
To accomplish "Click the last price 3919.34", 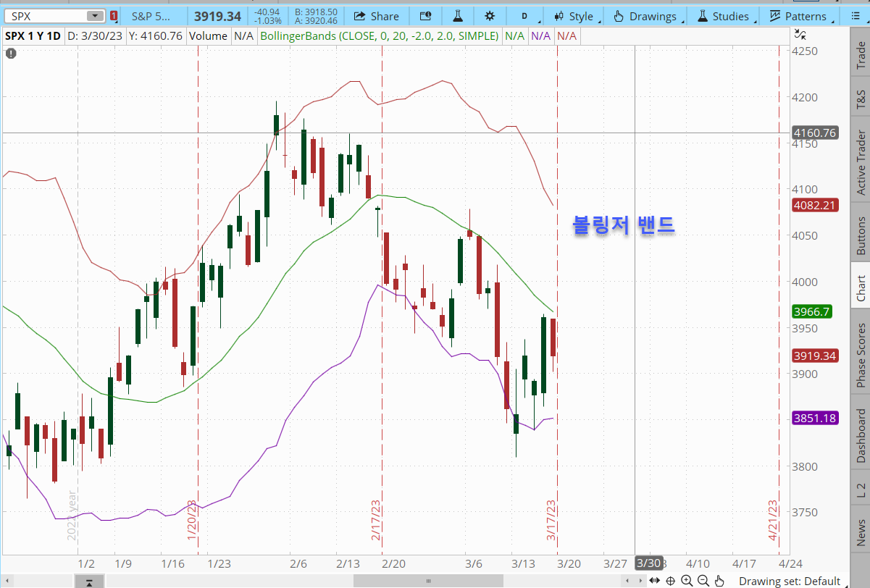I will coord(217,16).
